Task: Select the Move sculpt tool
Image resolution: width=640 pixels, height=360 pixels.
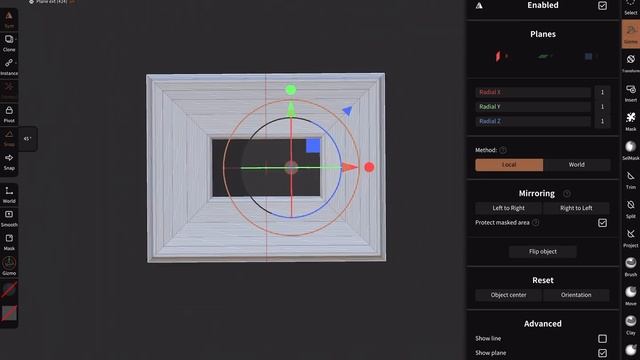Action: (631, 296)
